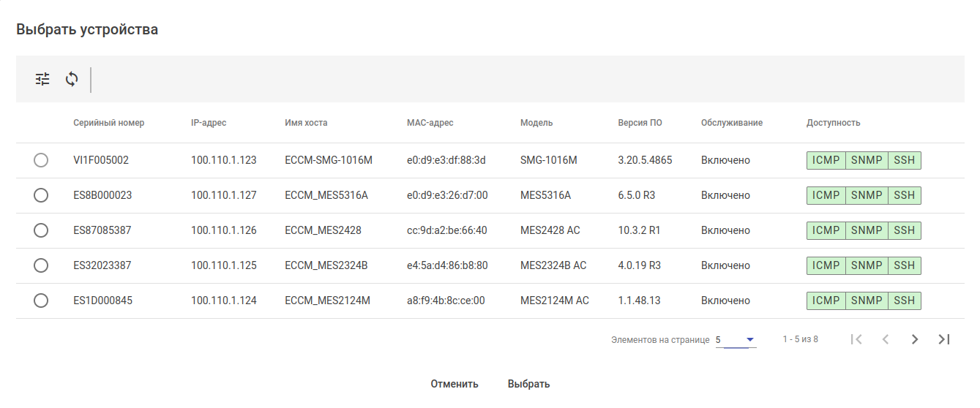
Task: Click ICMP badge for ECCM-SMG-1016M
Action: pos(826,160)
